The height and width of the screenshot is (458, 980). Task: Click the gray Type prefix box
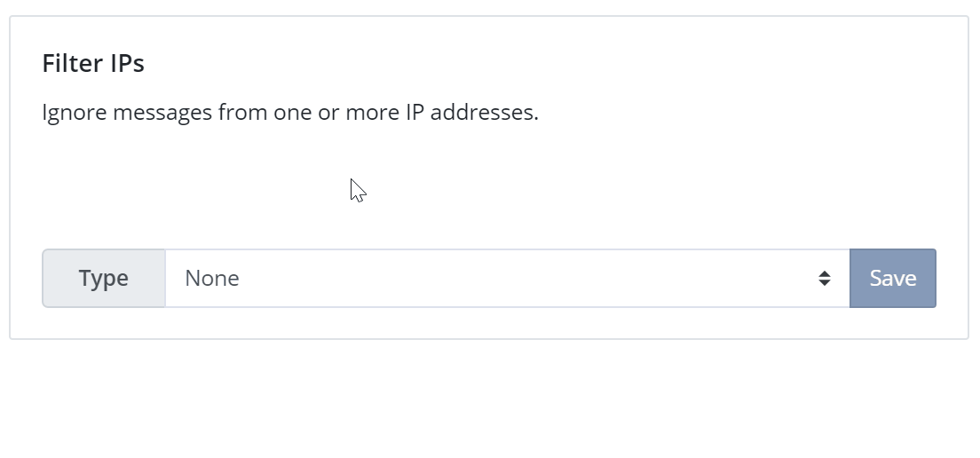point(104,278)
